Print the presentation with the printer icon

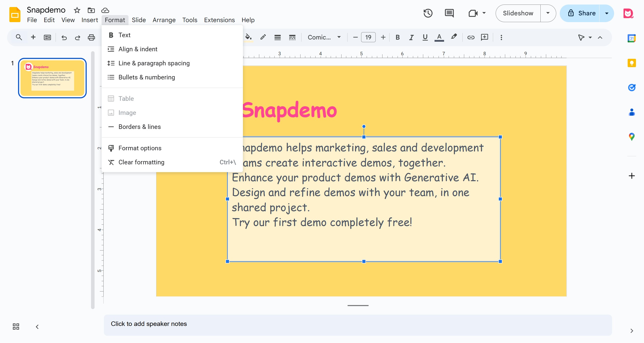[91, 37]
